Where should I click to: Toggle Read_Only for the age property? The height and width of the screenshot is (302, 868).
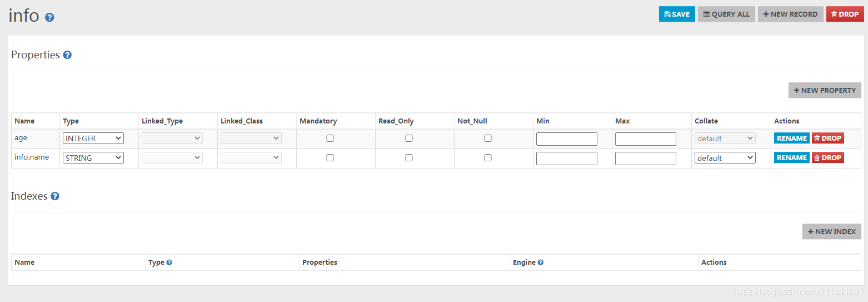(x=409, y=138)
